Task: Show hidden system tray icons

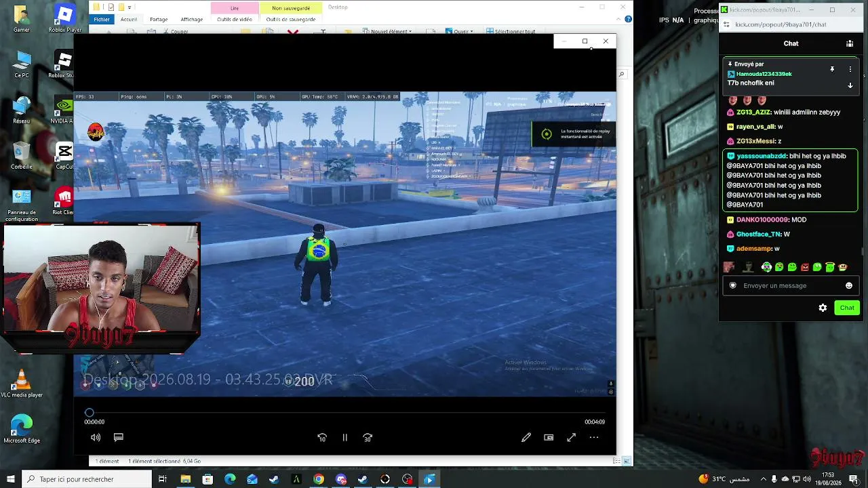Action: 764,479
